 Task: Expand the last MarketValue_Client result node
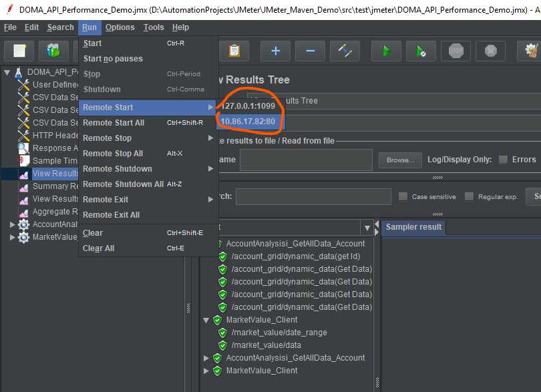click(x=206, y=371)
